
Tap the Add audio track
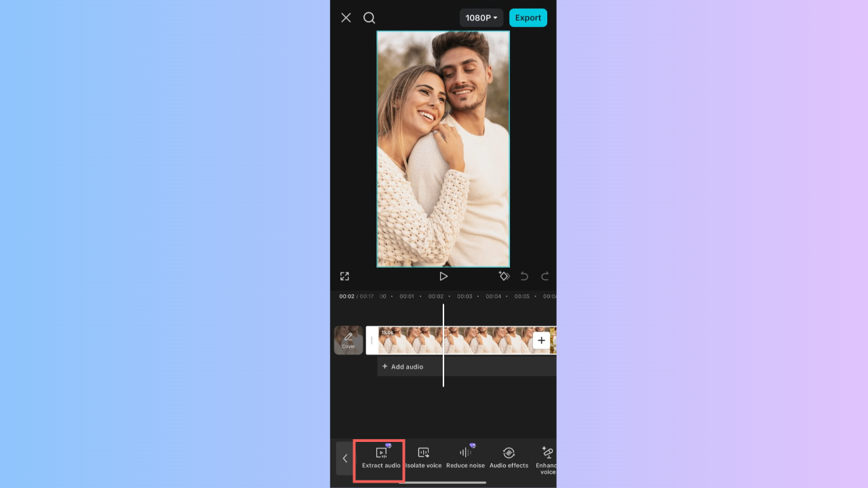pyautogui.click(x=467, y=367)
